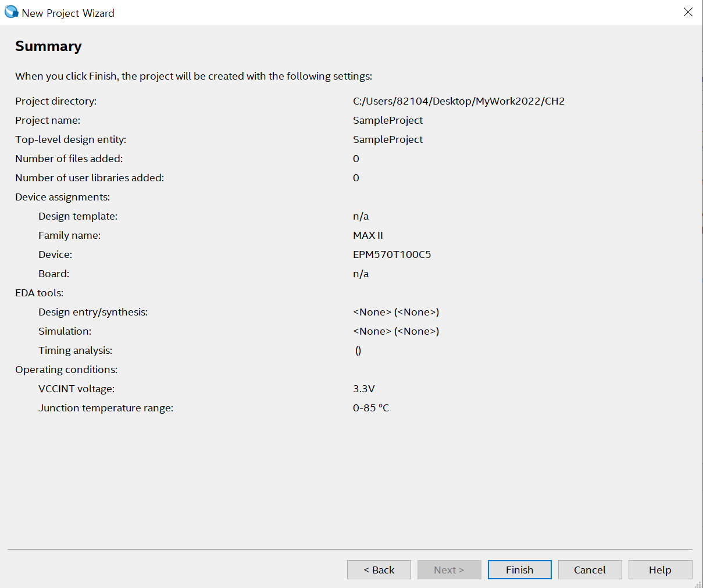703x588 pixels.
Task: Click the 'When you click Finish' description text
Action: 194,76
